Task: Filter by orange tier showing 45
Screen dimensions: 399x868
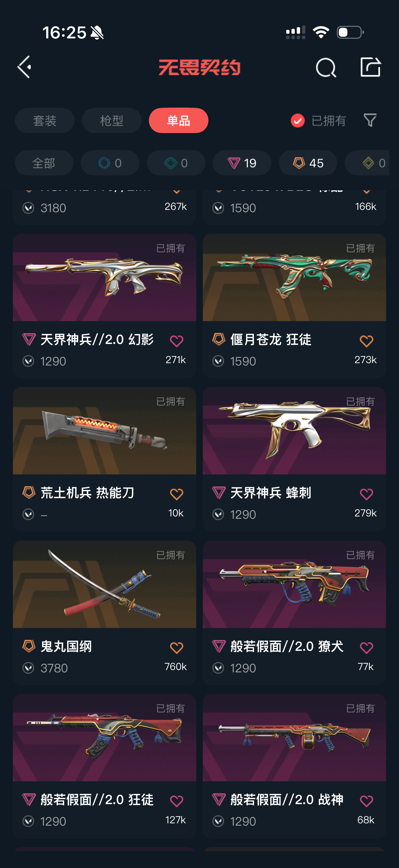Action: pyautogui.click(x=308, y=163)
